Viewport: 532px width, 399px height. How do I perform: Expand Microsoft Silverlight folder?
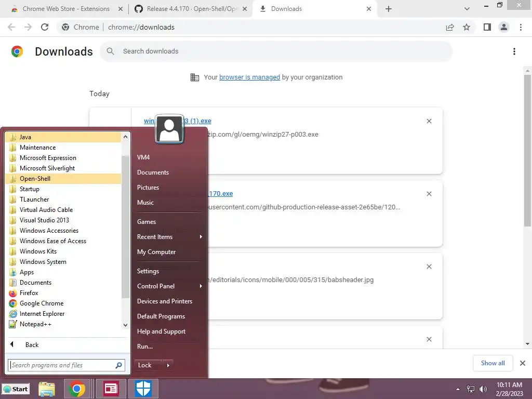click(63, 168)
